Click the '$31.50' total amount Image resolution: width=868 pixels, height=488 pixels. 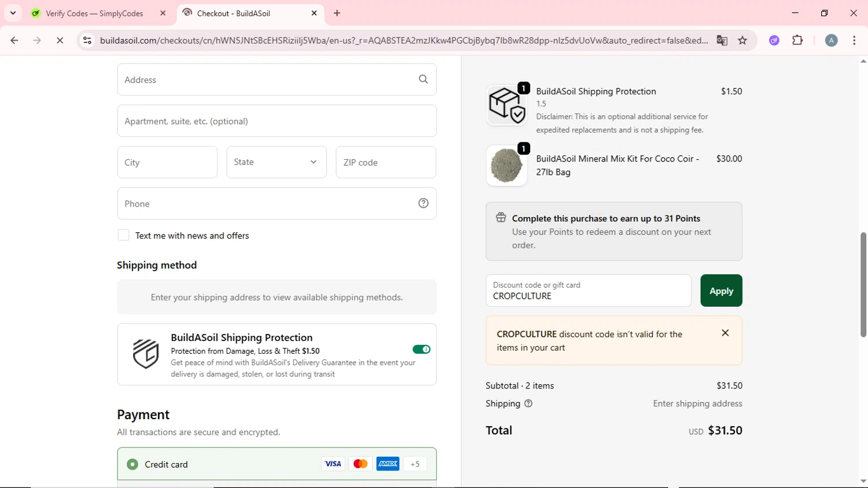(x=725, y=430)
